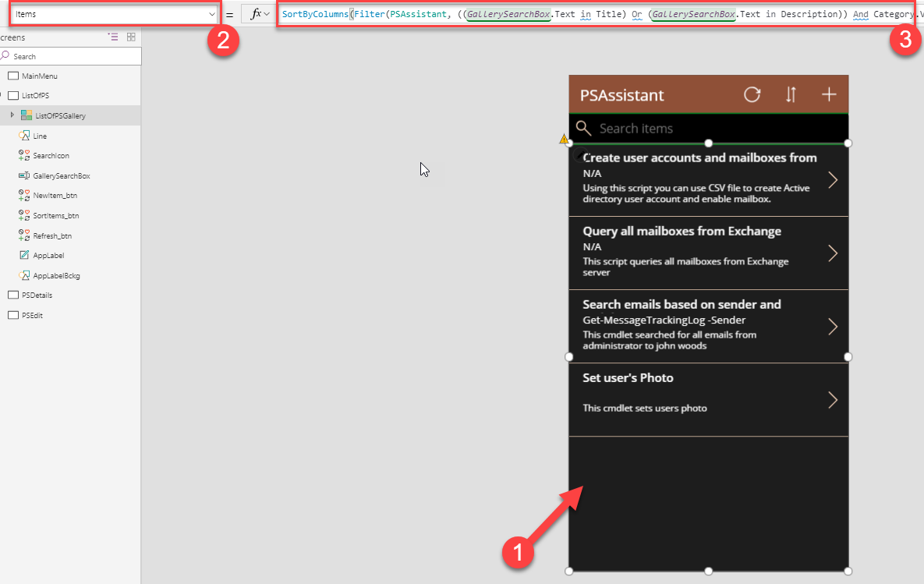Open Query all mailboxes item chevron
The height and width of the screenshot is (584, 924).
833,253
